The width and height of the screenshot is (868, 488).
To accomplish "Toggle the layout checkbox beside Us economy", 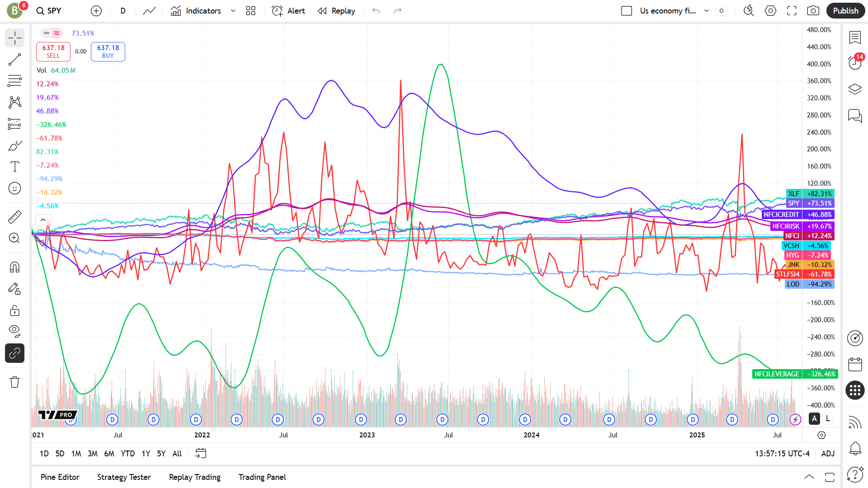I will click(627, 11).
